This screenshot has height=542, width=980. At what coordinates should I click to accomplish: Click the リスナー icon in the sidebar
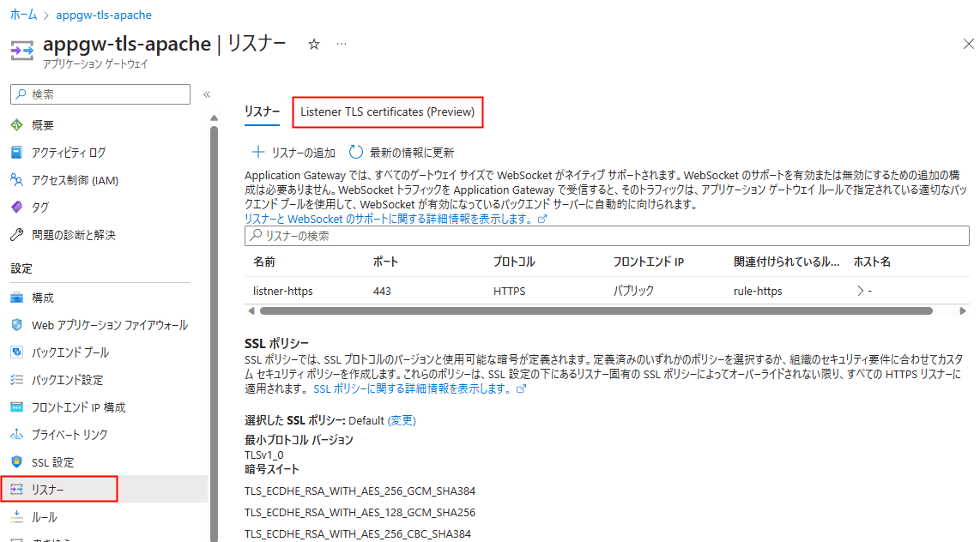[17, 490]
